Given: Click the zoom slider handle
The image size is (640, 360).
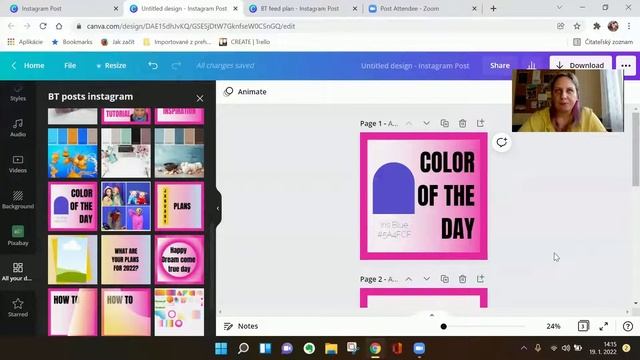Looking at the screenshot, I should click(x=444, y=326).
